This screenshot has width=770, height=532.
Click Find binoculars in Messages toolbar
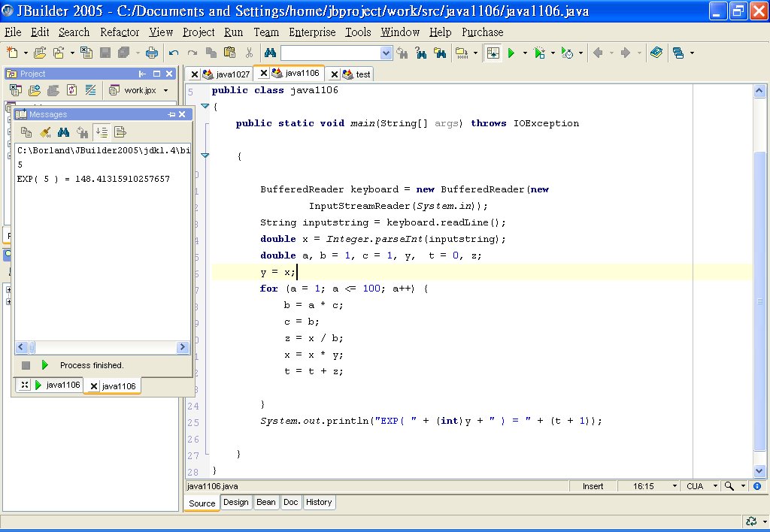63,131
